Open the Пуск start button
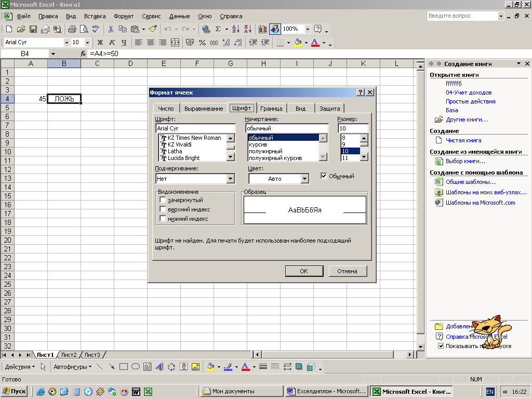532x399 pixels. pos(14,391)
